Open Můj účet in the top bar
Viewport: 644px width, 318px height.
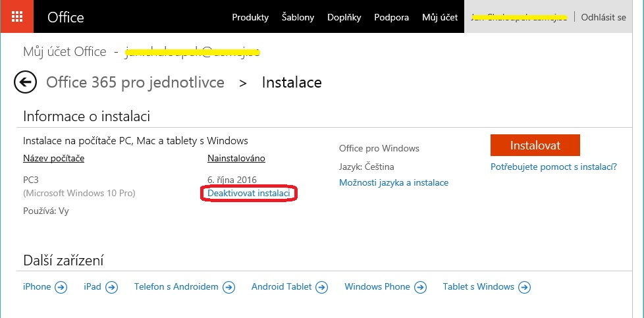click(440, 17)
